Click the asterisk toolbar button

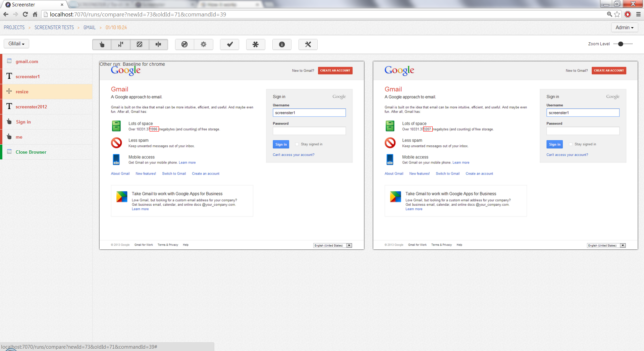point(256,44)
